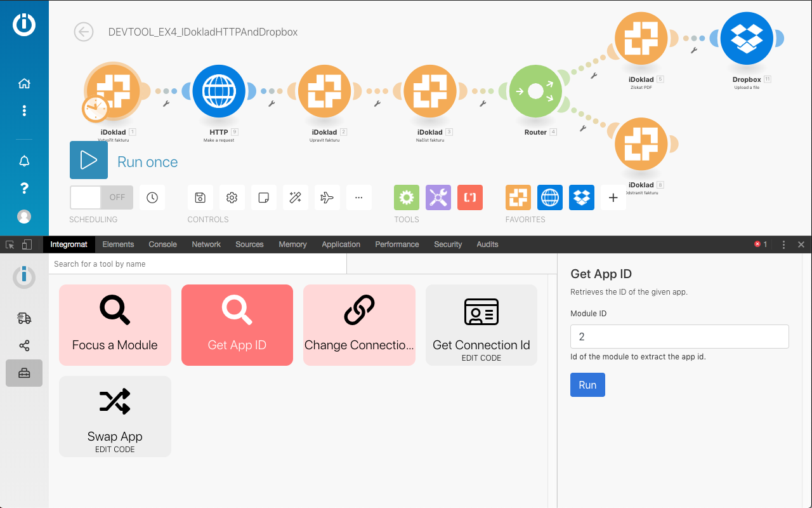Click the airplane Explain flow icon
812x508 pixels.
327,197
